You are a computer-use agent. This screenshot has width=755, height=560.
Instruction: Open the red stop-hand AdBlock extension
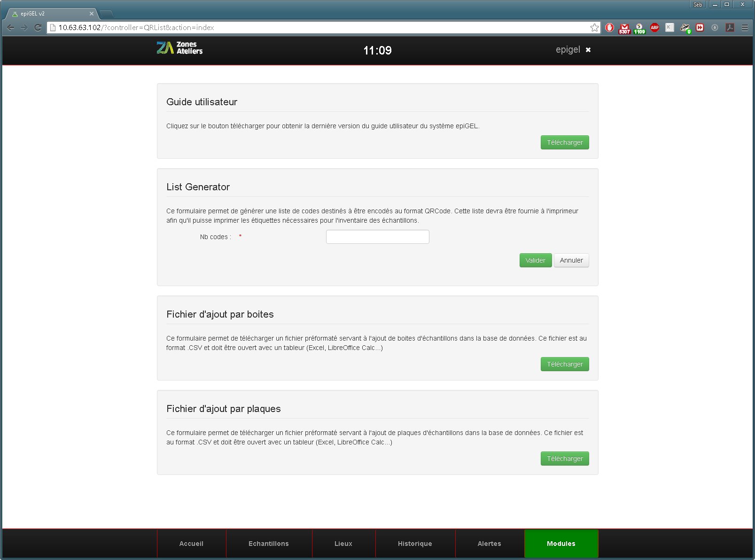click(x=609, y=28)
